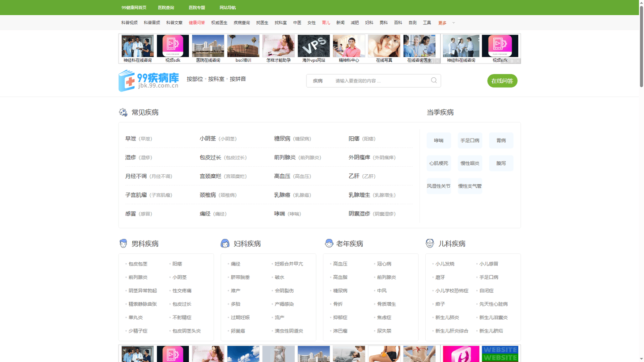Open 先天性心脏病 in 儿科疾病

(x=494, y=304)
